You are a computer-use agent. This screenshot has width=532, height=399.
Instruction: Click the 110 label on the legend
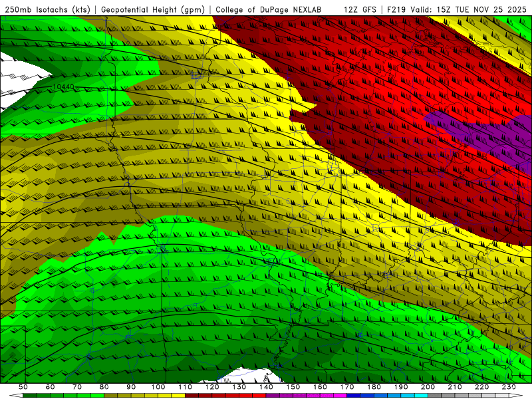tap(186, 387)
